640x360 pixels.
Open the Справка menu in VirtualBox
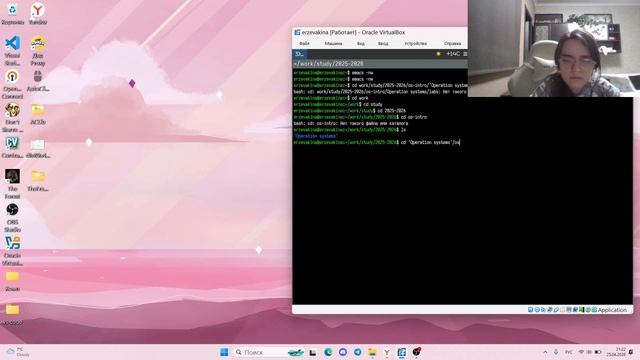pyautogui.click(x=452, y=43)
